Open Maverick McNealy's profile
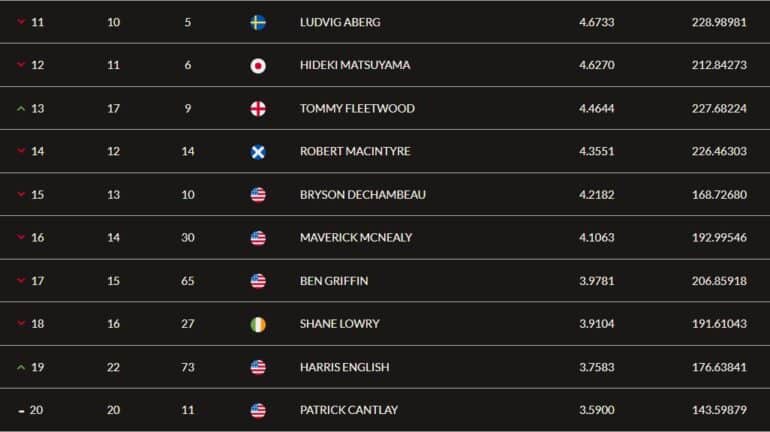The image size is (770, 432). (356, 238)
